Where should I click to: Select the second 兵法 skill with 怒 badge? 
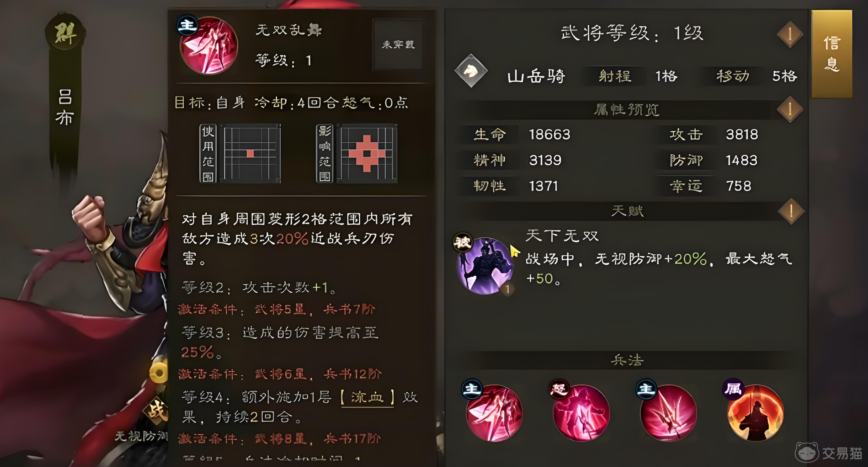(x=581, y=413)
